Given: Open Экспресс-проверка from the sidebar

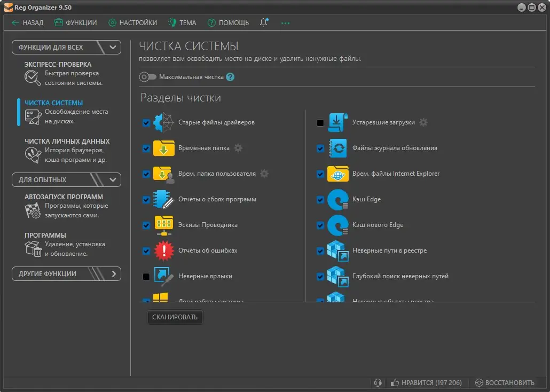Looking at the screenshot, I should (64, 74).
